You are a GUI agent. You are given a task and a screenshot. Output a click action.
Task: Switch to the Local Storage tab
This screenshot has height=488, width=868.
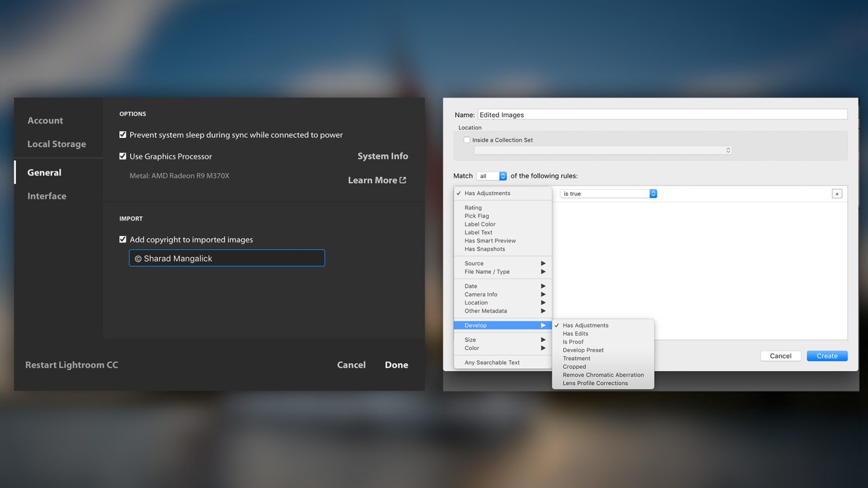(56, 144)
